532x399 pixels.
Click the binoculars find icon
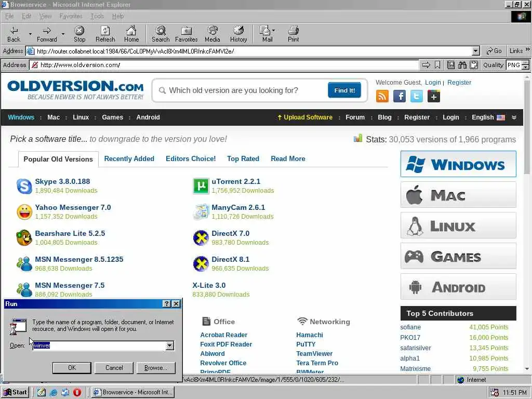click(x=462, y=65)
